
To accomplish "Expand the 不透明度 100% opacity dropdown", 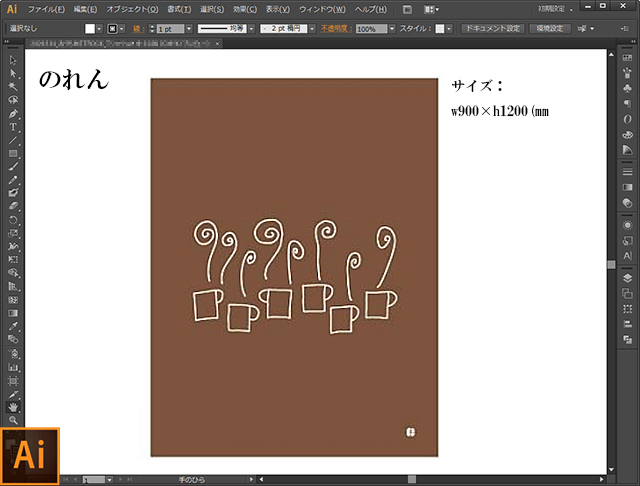I will point(393,29).
